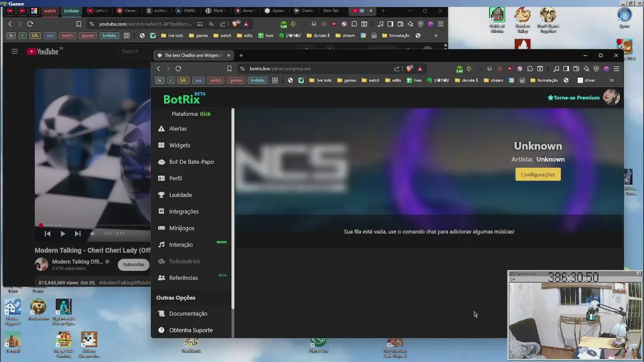Open BotRix browser hamburger menu
Screen dimensions: 644x362
click(x=616, y=69)
